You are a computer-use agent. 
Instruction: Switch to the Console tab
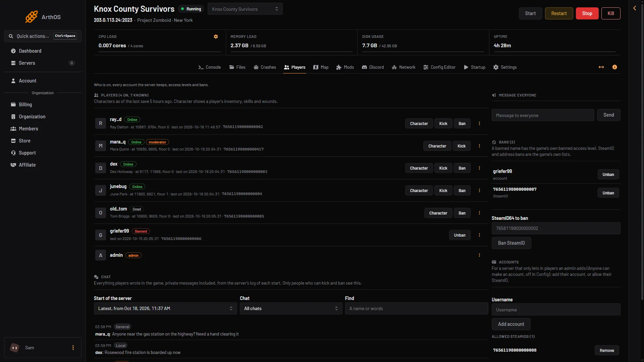pos(209,67)
